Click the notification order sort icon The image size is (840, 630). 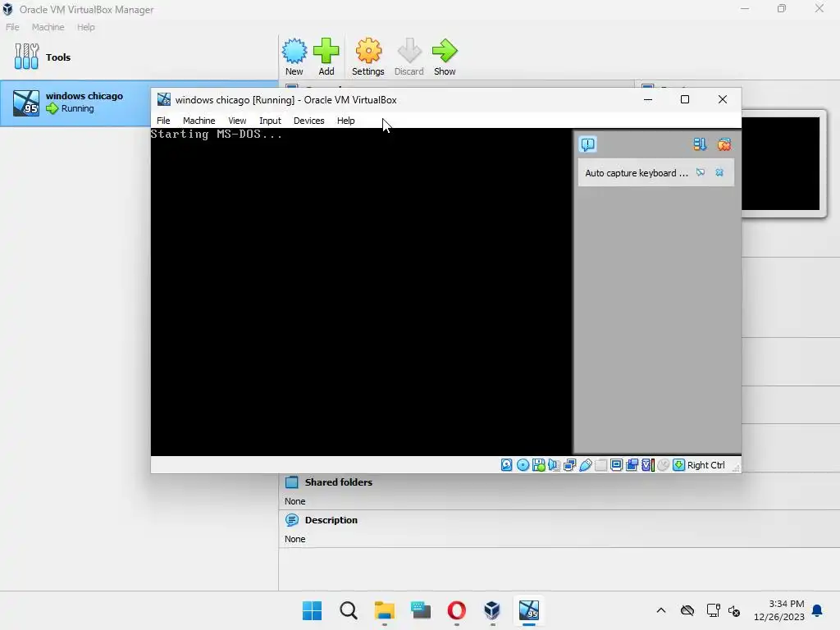700,144
